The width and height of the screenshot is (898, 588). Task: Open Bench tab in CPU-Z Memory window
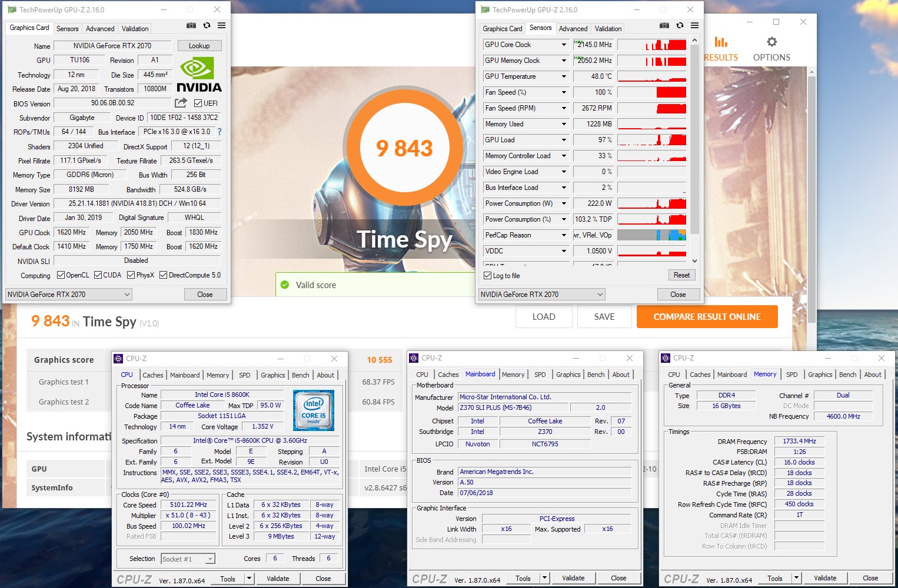[847, 375]
